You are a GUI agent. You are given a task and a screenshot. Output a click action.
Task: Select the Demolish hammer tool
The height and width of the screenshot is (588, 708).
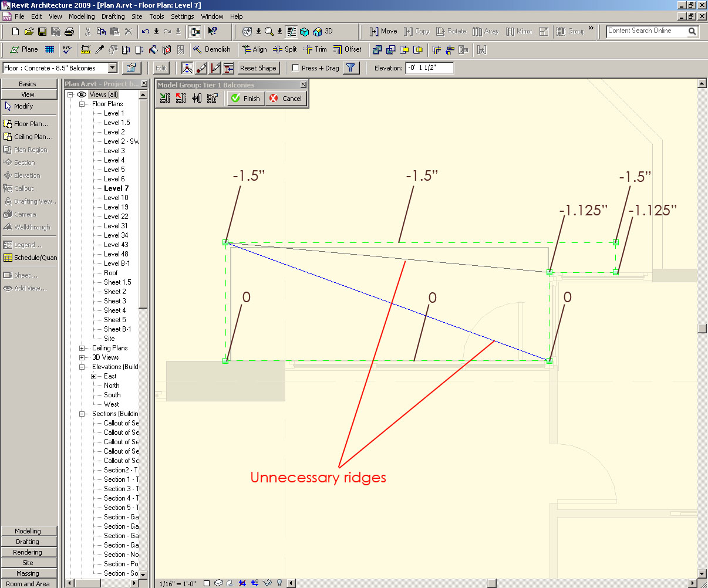[x=211, y=50]
